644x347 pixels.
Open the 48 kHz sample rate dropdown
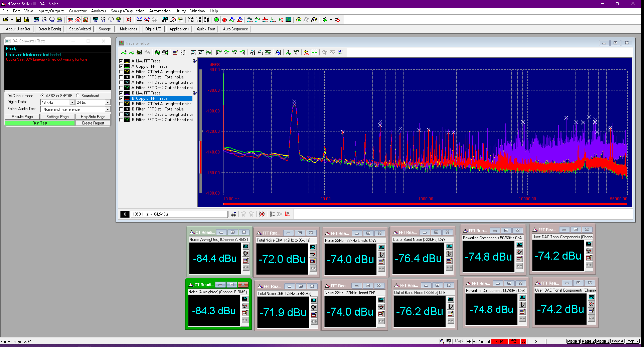72,102
